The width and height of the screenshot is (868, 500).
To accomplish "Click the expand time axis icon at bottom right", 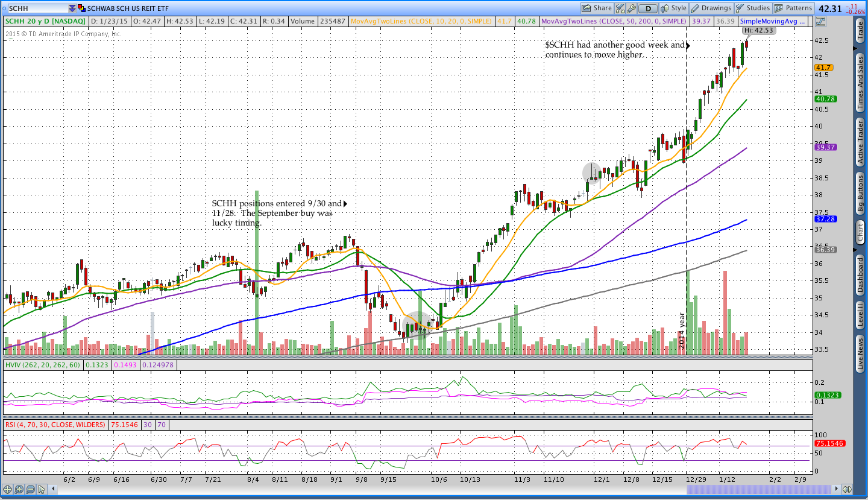I will pos(847,489).
